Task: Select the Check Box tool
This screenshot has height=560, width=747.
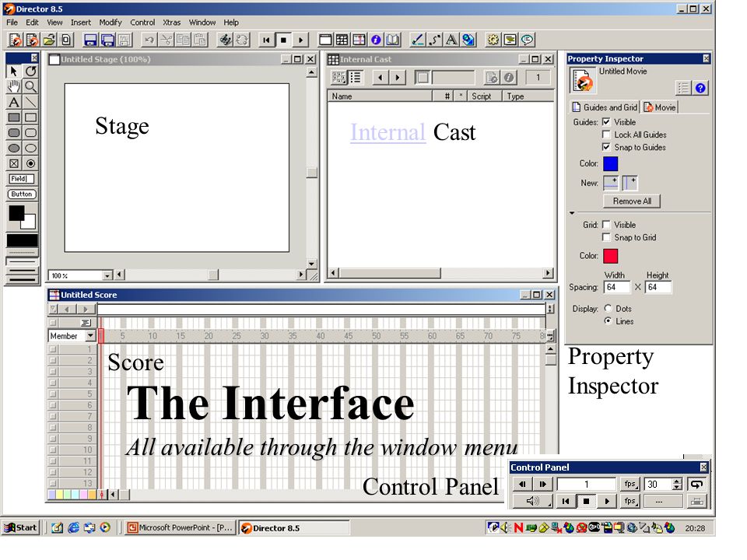Action: (14, 164)
